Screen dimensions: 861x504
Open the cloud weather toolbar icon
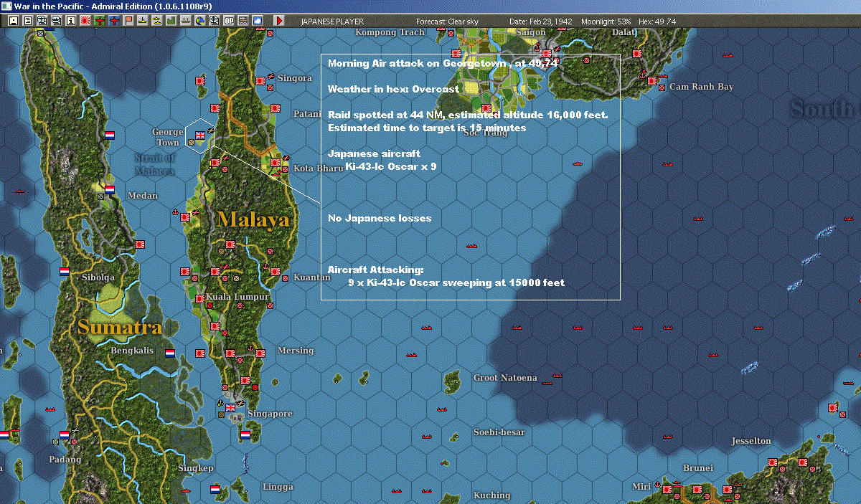(x=257, y=21)
